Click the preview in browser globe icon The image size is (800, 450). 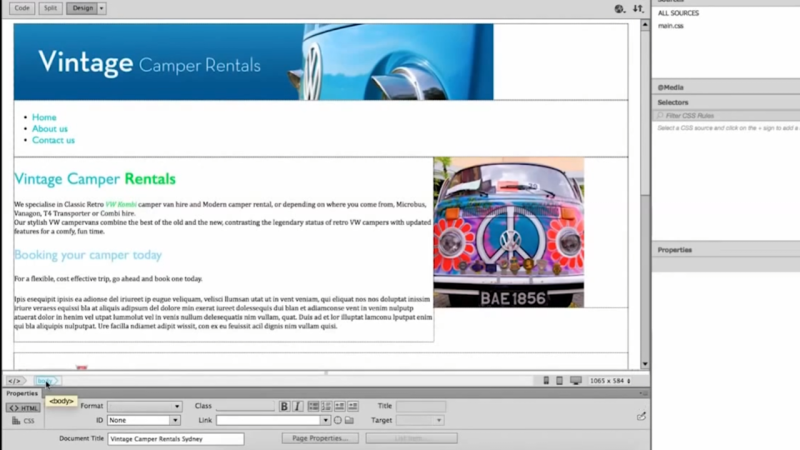click(x=619, y=9)
